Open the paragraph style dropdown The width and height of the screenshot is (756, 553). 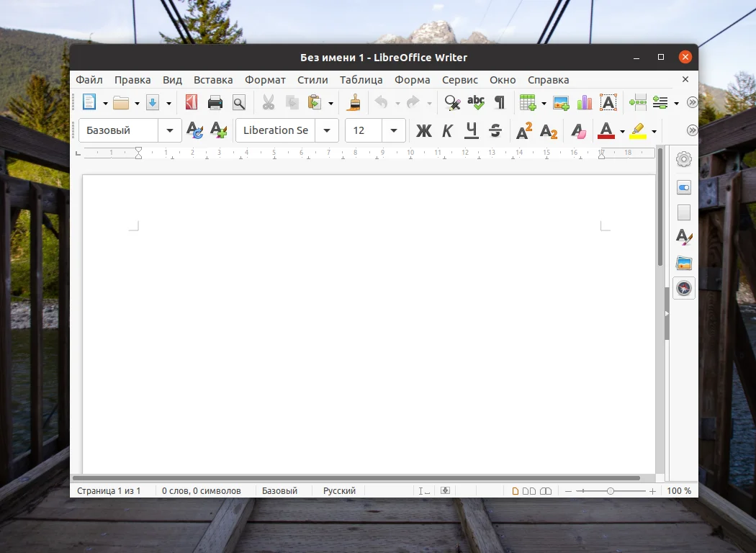pyautogui.click(x=170, y=130)
